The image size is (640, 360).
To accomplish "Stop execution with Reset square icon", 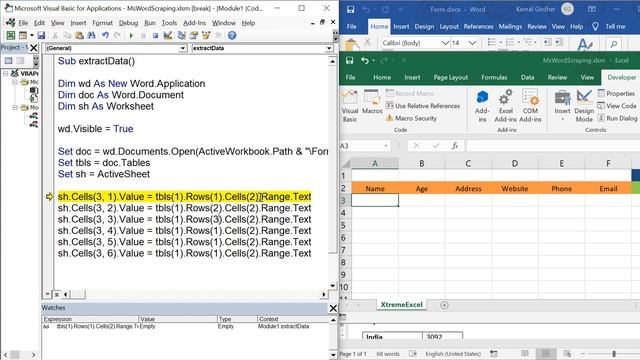I will [155, 36].
